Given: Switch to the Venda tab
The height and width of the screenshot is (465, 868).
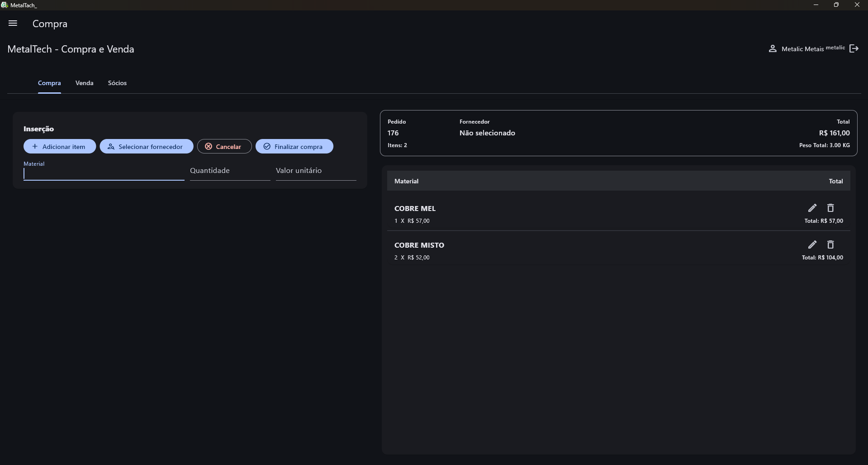Looking at the screenshot, I should tap(84, 83).
